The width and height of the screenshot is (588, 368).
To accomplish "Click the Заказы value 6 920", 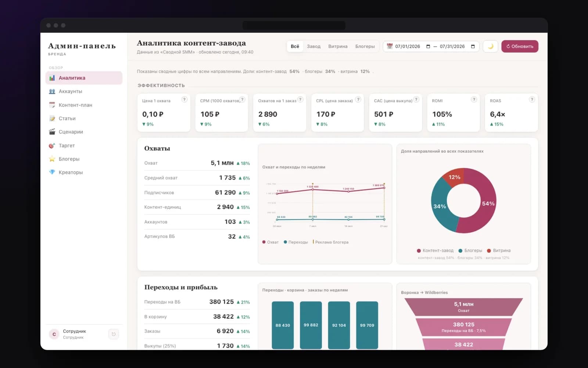I will [225, 331].
